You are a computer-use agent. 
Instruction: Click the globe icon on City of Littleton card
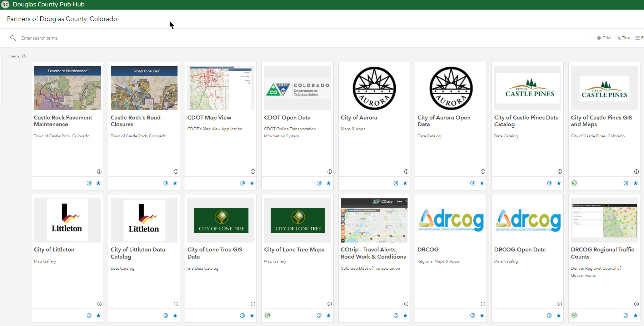[89, 316]
